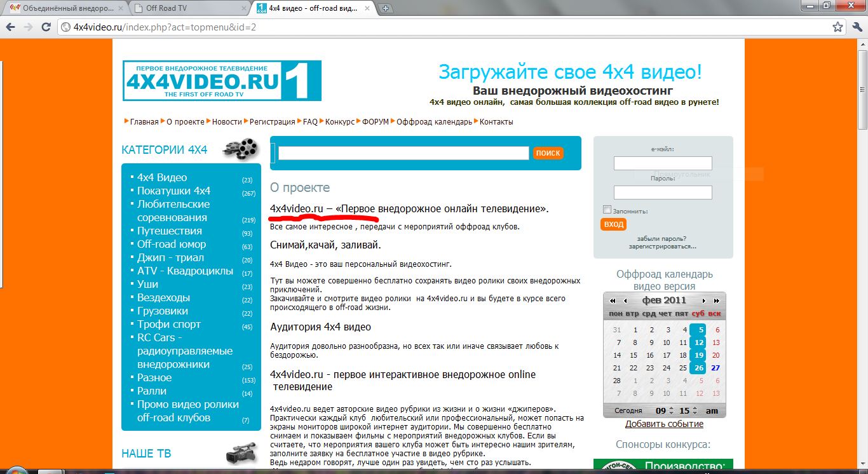868x474 pixels.
Task: Open the Покатушки 4x4 category
Action: [173, 191]
